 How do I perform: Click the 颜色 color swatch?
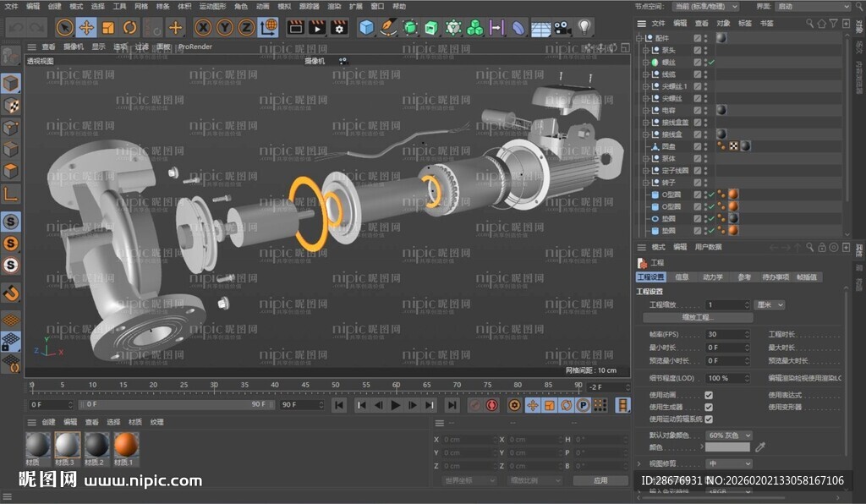click(728, 447)
